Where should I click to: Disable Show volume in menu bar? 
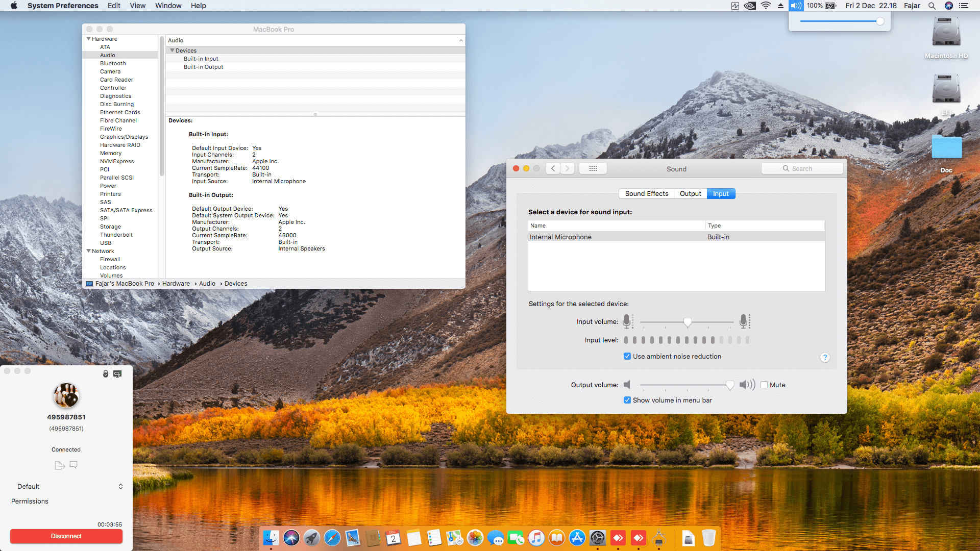pyautogui.click(x=627, y=400)
